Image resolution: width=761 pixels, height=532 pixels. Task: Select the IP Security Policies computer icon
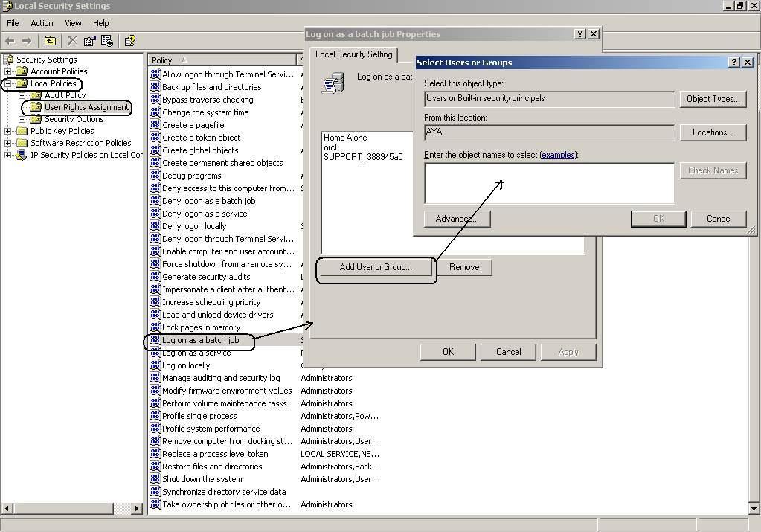22,155
